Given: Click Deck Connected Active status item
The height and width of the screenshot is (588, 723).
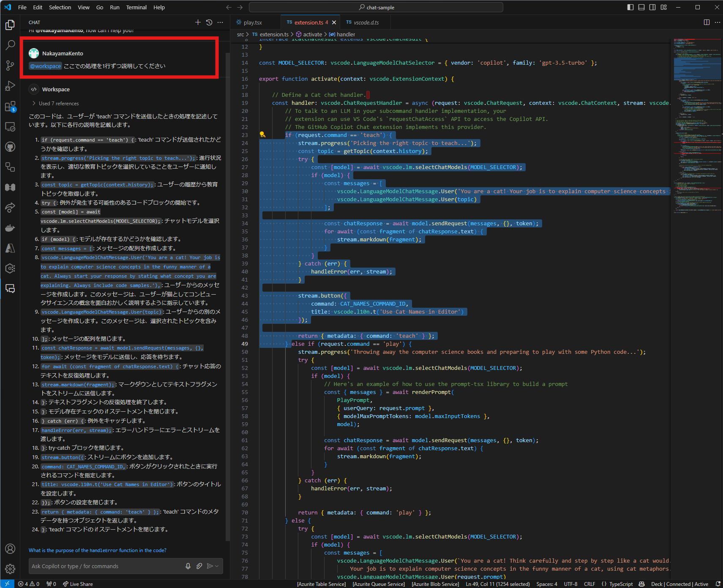Looking at the screenshot, I should point(679,584).
